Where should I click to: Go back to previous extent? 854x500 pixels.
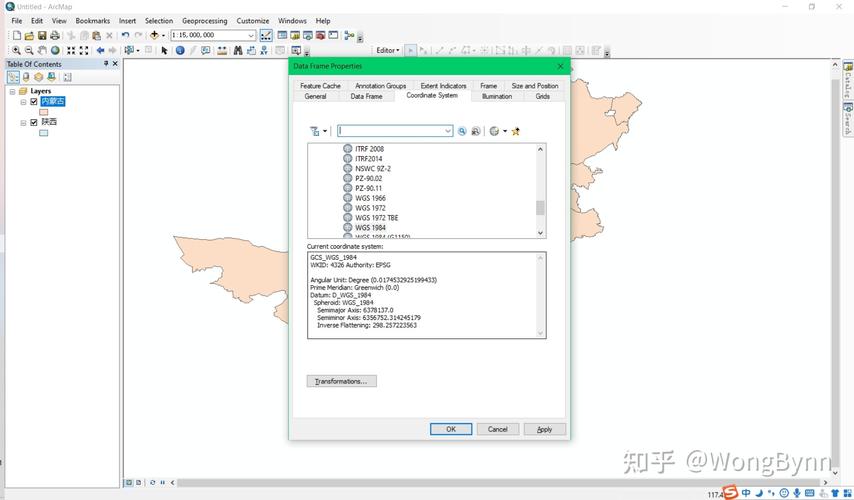100,50
